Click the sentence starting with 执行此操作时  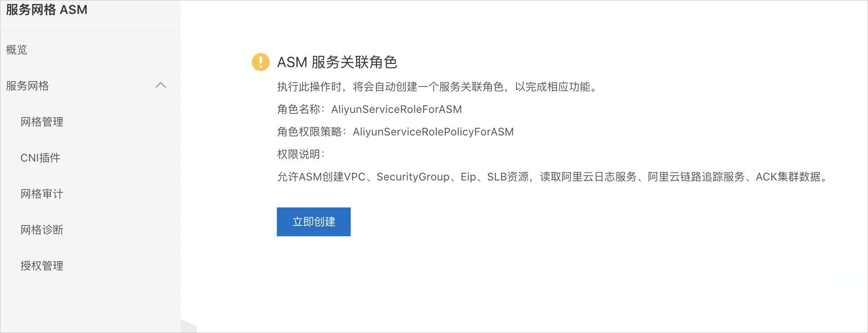(437, 87)
